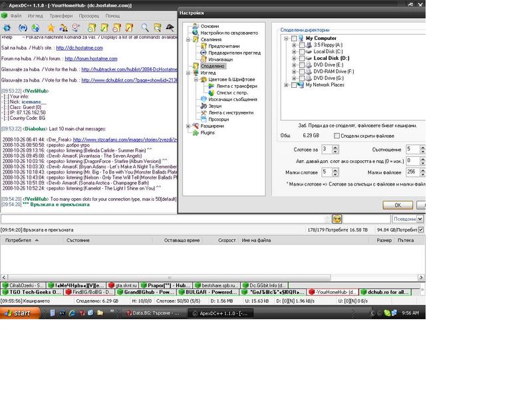
Task: Collapse the Сваляния settings node
Action: click(x=188, y=40)
